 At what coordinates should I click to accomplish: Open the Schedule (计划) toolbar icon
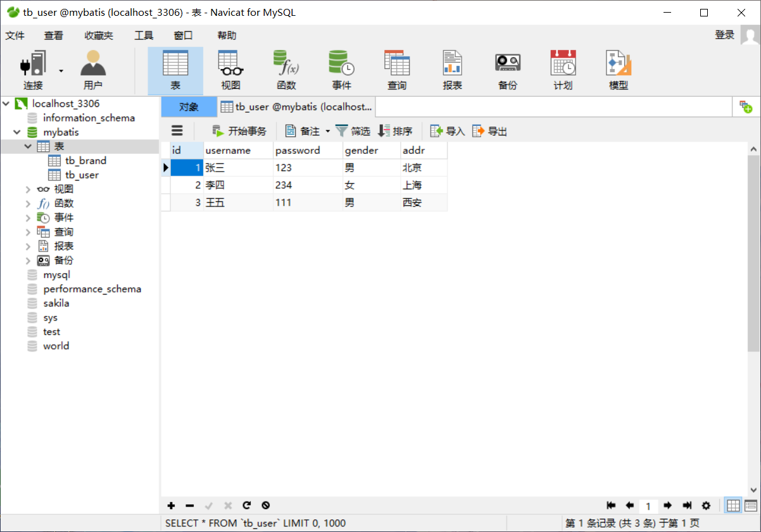[x=563, y=70]
